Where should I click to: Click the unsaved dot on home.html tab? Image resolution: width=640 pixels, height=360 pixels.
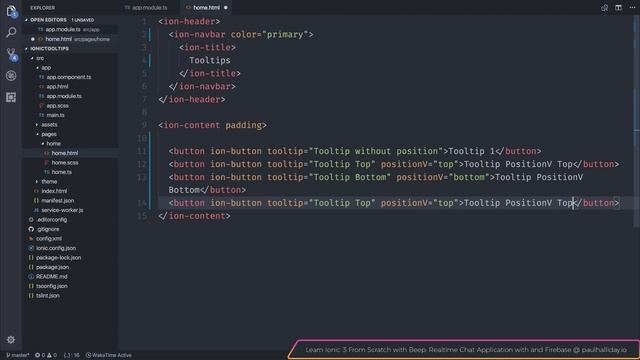226,7
